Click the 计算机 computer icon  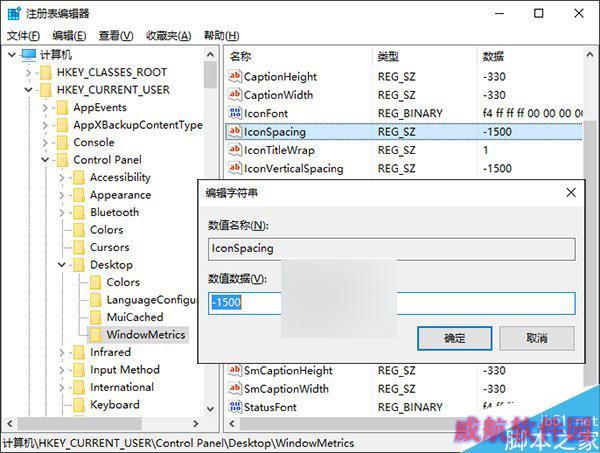pos(29,55)
